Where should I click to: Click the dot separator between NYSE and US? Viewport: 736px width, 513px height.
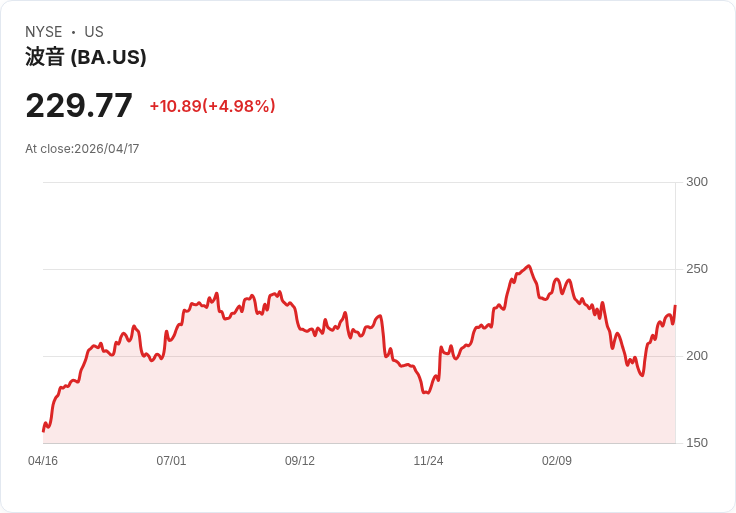pyautogui.click(x=73, y=32)
